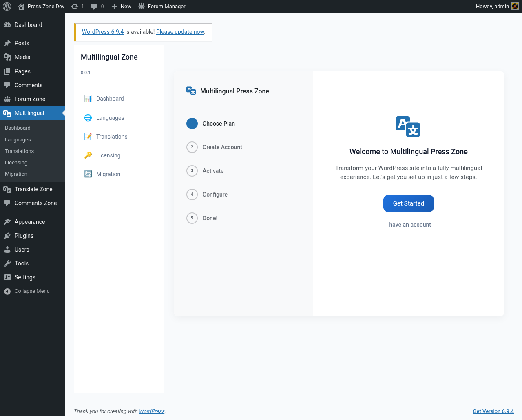Click the Dashboard gauge icon in sidebar
The width and height of the screenshot is (522, 420).
click(x=7, y=25)
